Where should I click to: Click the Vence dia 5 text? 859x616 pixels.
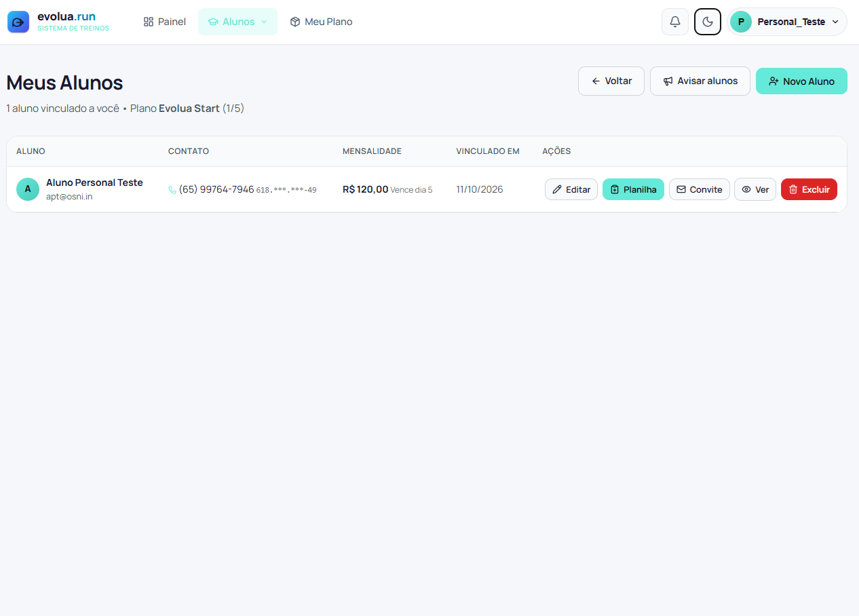[411, 190]
